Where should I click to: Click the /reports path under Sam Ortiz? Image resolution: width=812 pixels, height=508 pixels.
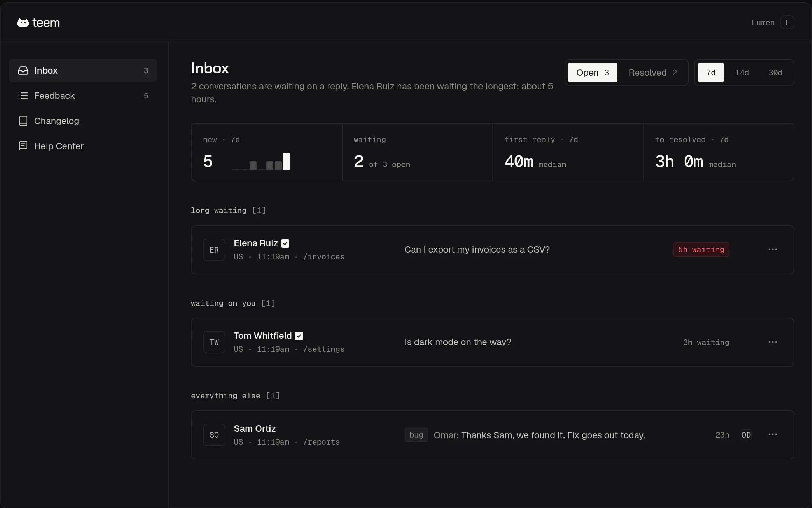(321, 442)
